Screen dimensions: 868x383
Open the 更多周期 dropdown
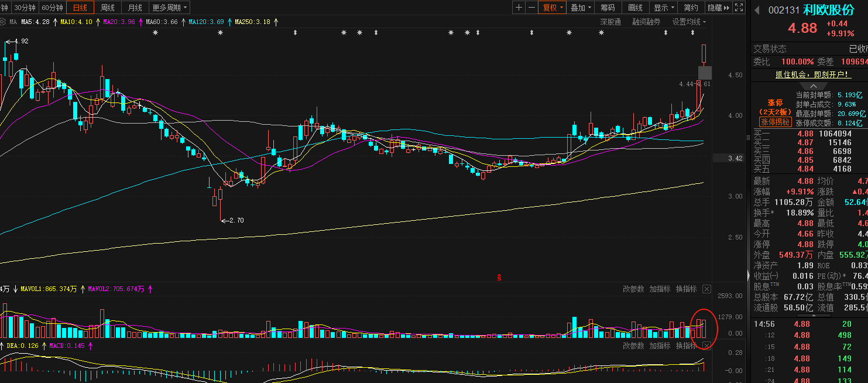170,8
